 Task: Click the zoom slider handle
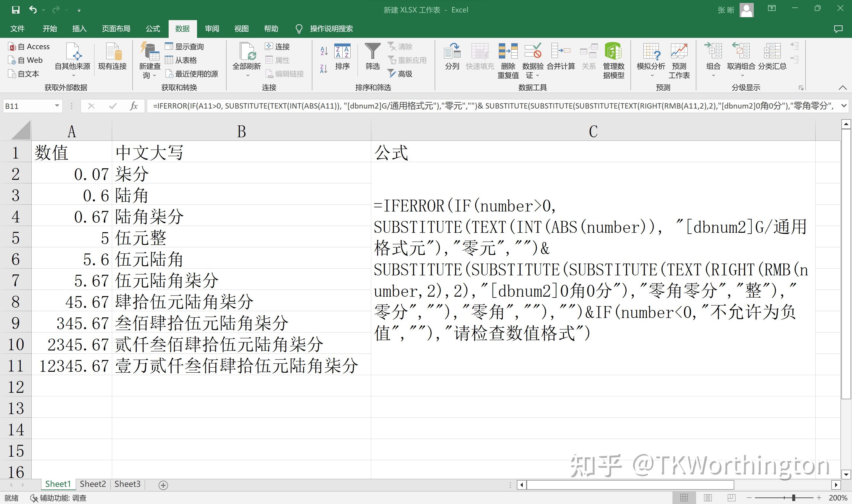[794, 498]
